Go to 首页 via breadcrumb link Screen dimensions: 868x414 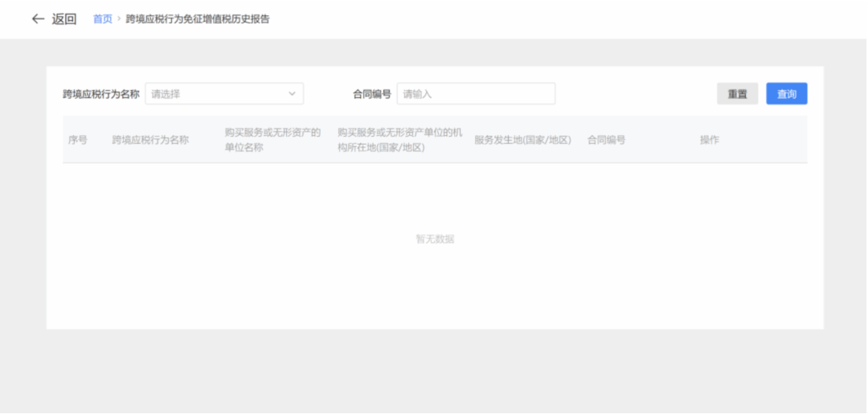[103, 19]
